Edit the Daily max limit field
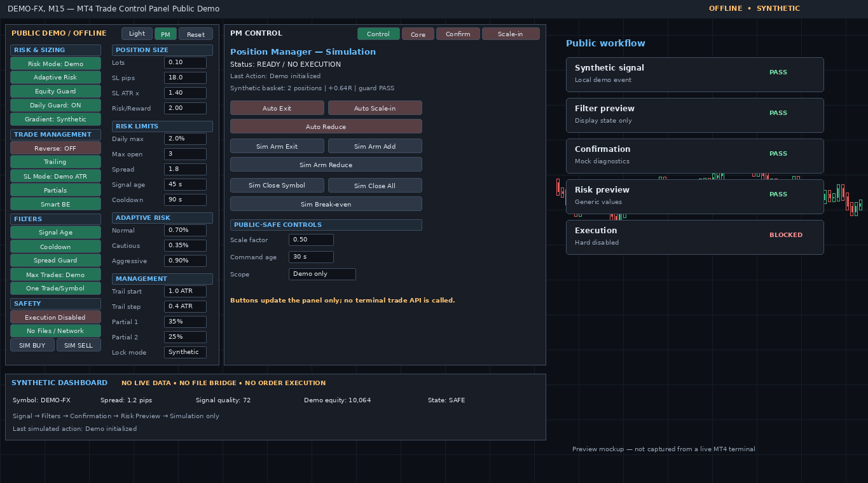 (185, 139)
